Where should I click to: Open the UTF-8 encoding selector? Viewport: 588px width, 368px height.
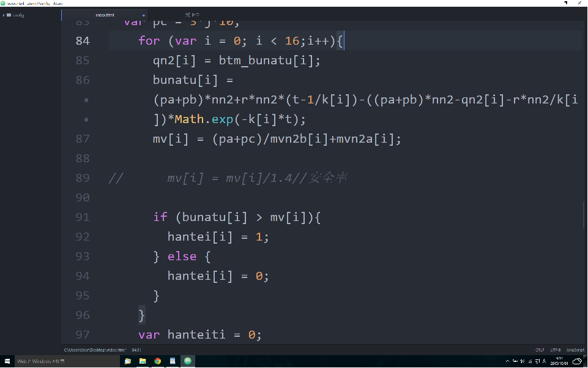coord(556,350)
